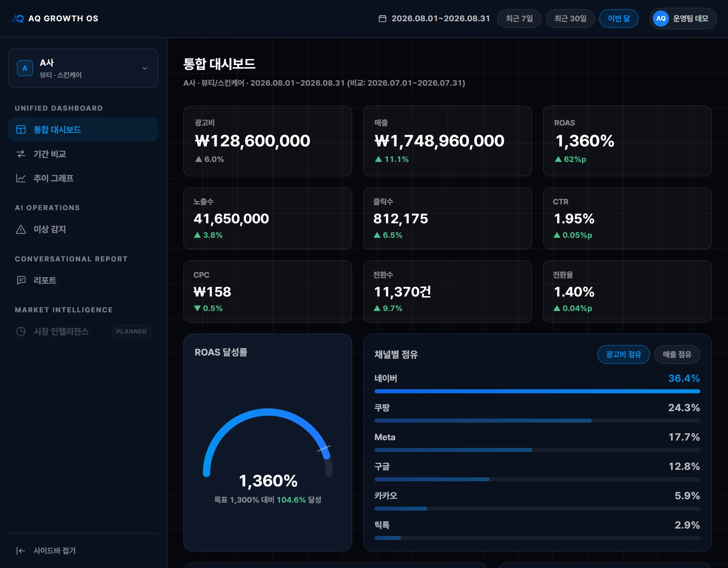Click the collapse arrow icon by 사이드바 접기
This screenshot has width=728, height=568.
coord(21,551)
